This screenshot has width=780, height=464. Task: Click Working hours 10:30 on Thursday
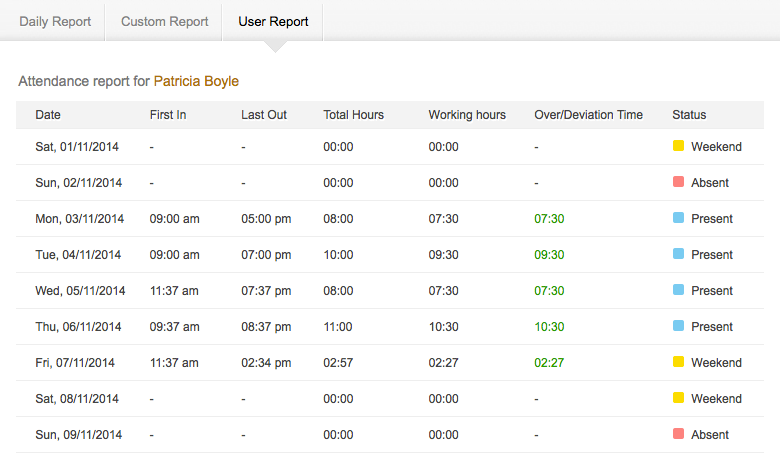click(x=444, y=327)
